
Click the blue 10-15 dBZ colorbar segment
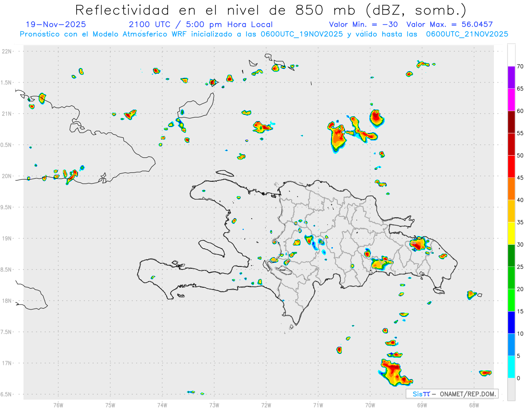click(x=511, y=322)
